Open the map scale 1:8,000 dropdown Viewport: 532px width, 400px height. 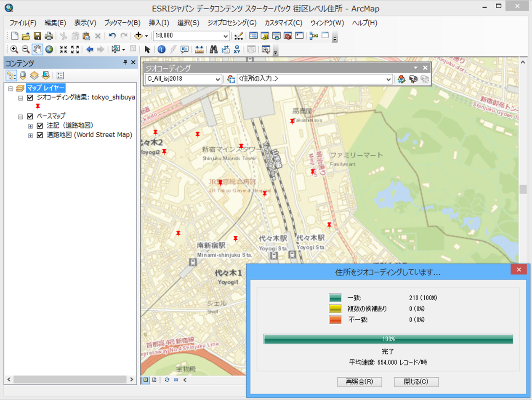point(226,36)
